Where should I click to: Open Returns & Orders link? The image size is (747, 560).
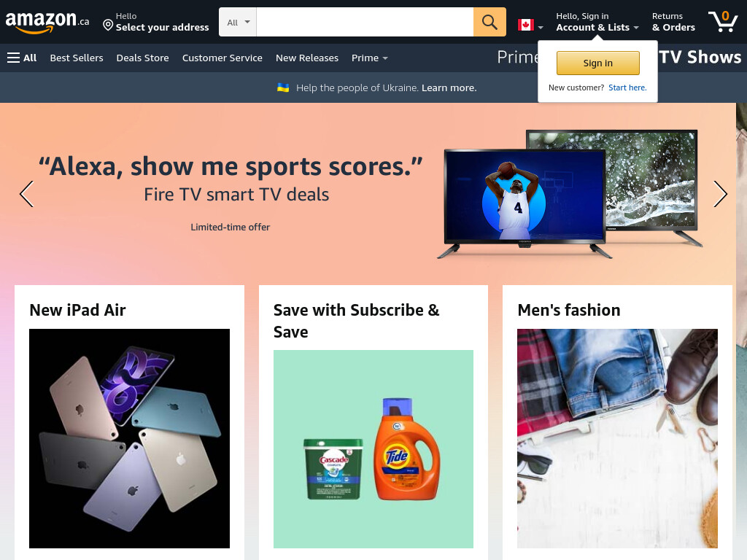673,22
